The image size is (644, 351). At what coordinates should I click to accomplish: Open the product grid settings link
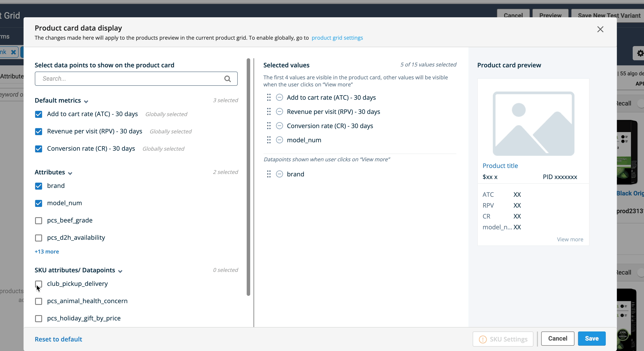[x=337, y=38]
